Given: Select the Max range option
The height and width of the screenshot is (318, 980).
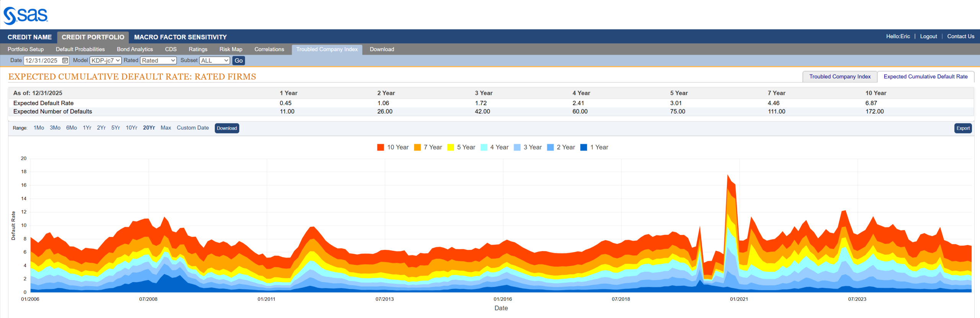Looking at the screenshot, I should coord(166,128).
